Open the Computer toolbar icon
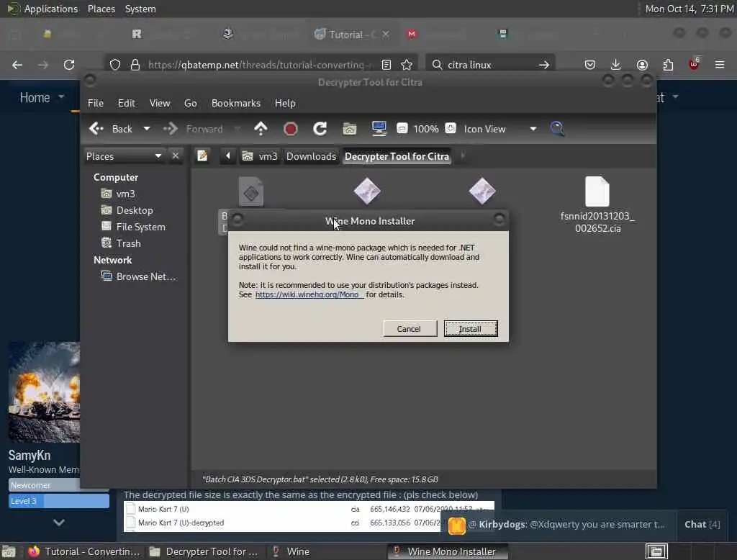 [379, 129]
